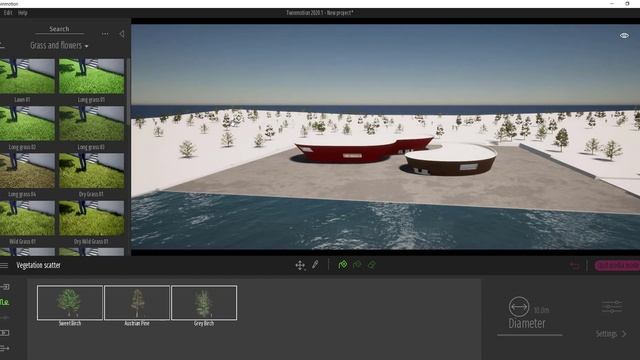Open the settings sliders icon
640x360 pixels.
(612, 306)
